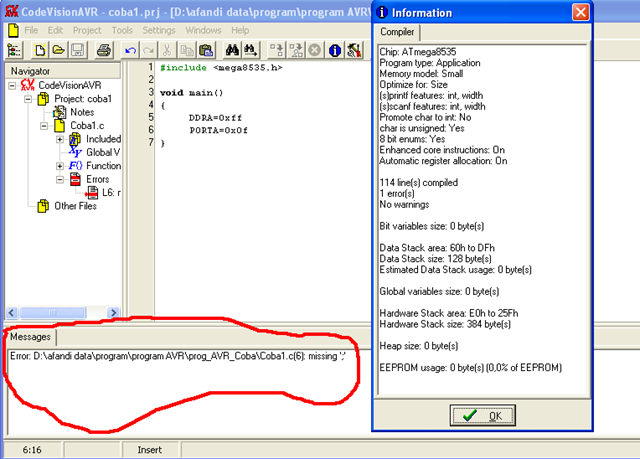640x459 pixels.
Task: Select the Messages tab at the bottom
Action: [30, 337]
